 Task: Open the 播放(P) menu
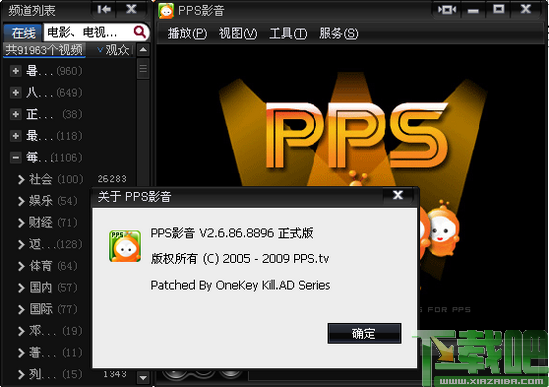[187, 34]
